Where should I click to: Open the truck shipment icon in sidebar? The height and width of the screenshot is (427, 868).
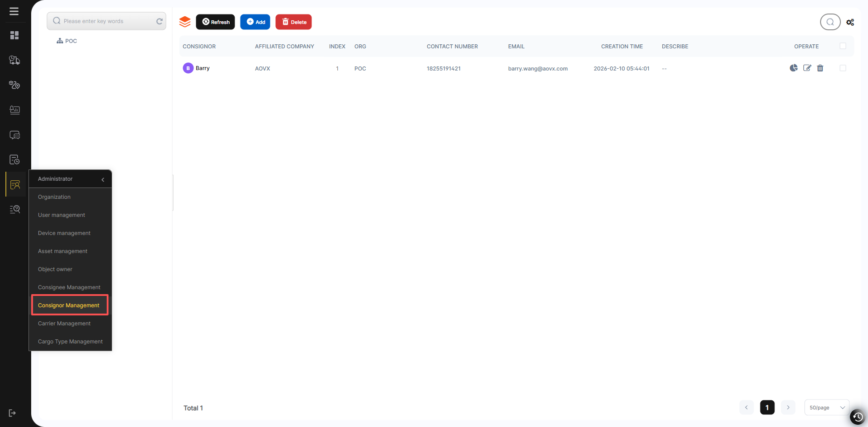coord(14,60)
